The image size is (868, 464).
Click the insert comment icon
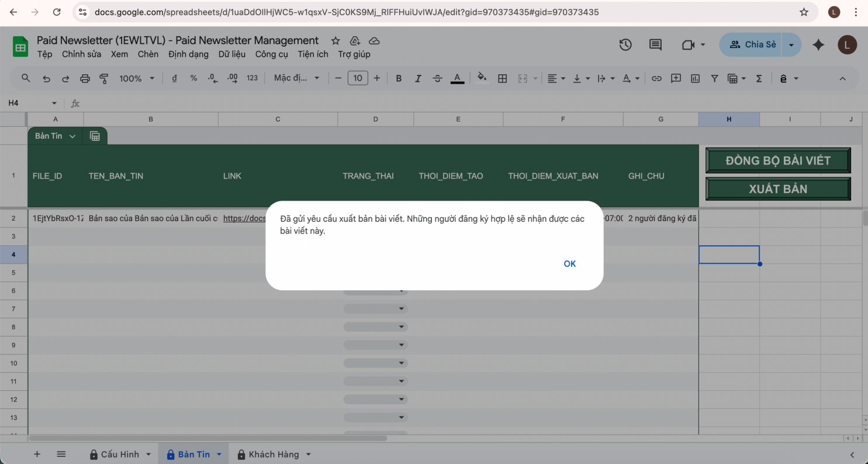676,78
